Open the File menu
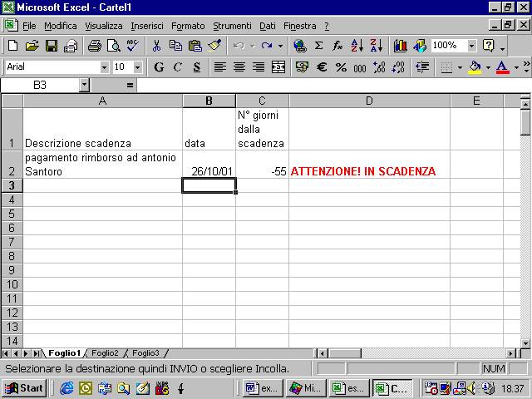The image size is (532, 399). click(x=29, y=26)
